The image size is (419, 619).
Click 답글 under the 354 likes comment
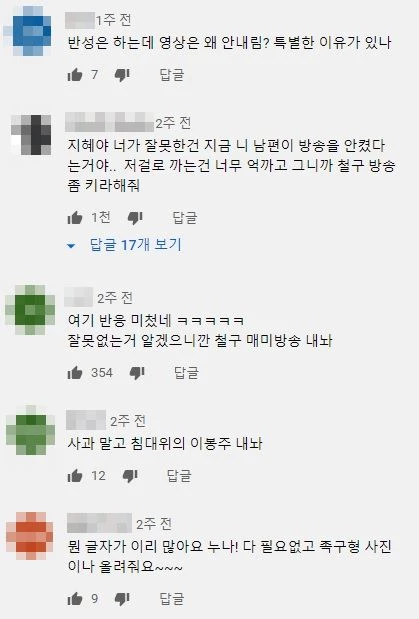coord(186,373)
